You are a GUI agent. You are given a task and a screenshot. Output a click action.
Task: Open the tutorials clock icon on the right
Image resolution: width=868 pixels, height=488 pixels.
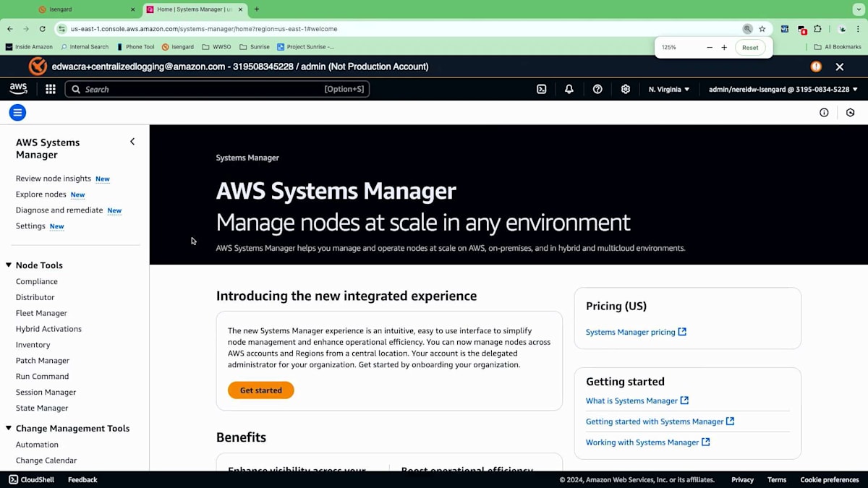[851, 112]
